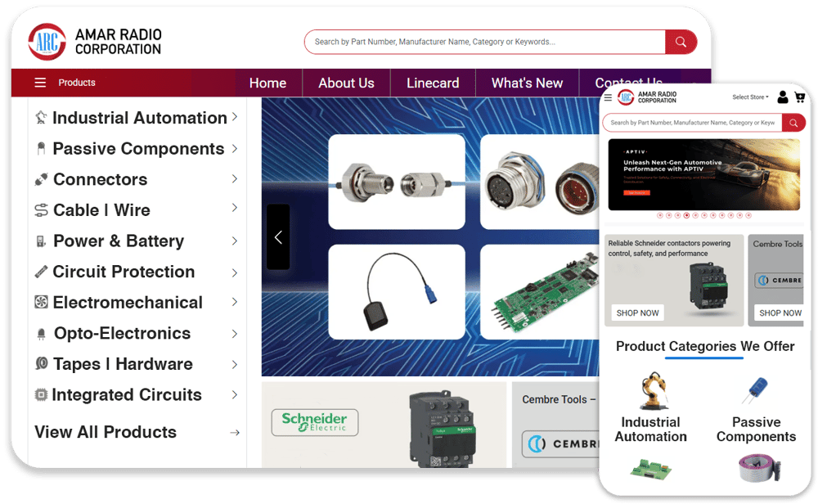Screen dimensions: 818x504
Task: Click the desktop search magnifier button
Action: 681,42
